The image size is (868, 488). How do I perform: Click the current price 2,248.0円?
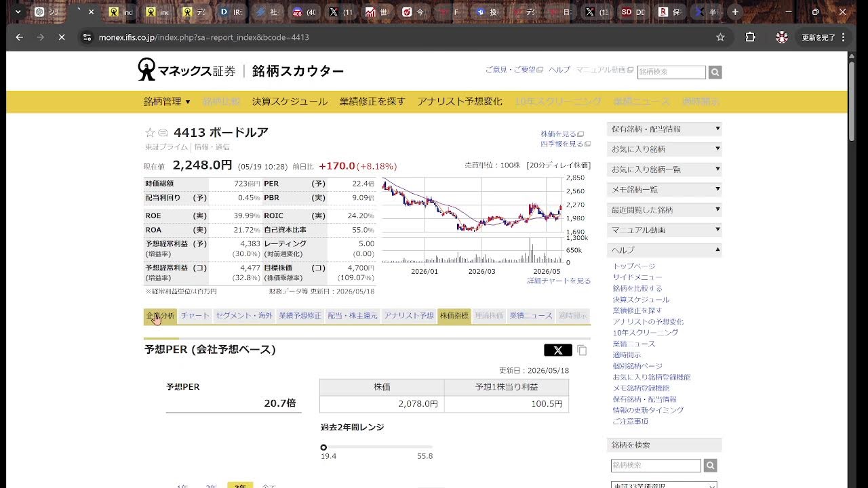pyautogui.click(x=202, y=165)
